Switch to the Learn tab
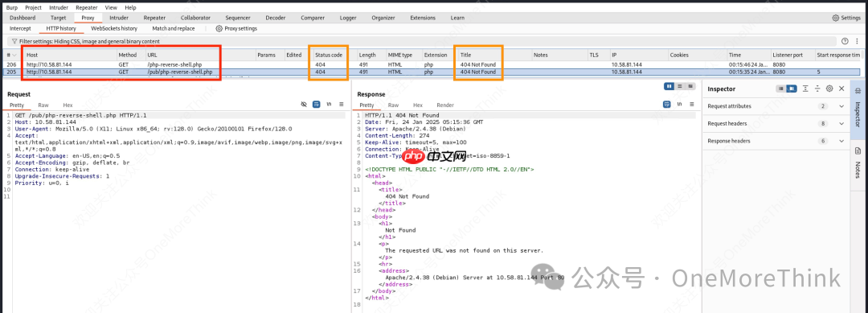The height and width of the screenshot is (313, 868). coord(457,18)
